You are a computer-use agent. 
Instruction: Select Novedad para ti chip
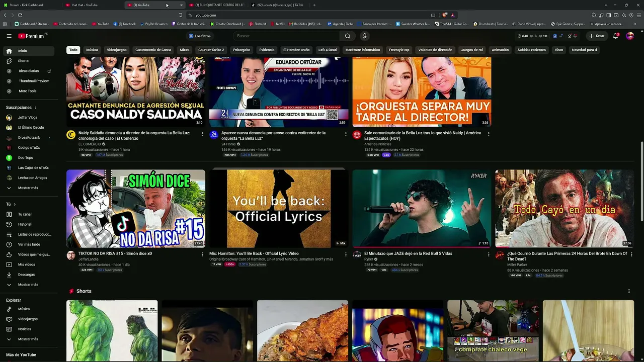click(584, 50)
